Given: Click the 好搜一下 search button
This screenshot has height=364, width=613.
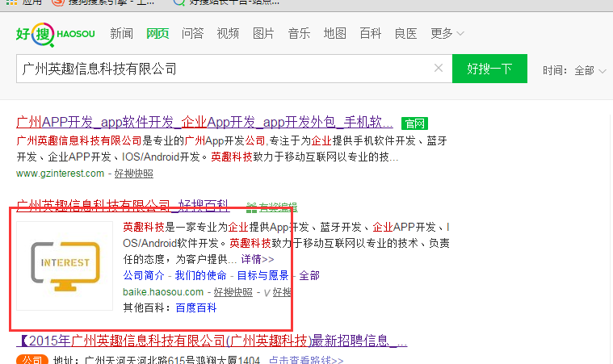Looking at the screenshot, I should pos(489,69).
